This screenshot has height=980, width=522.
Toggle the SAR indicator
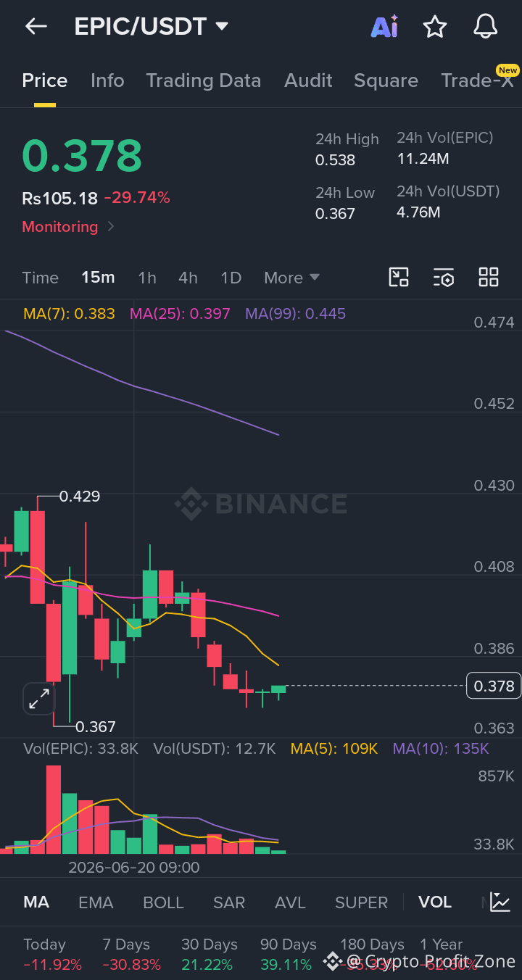(x=229, y=902)
